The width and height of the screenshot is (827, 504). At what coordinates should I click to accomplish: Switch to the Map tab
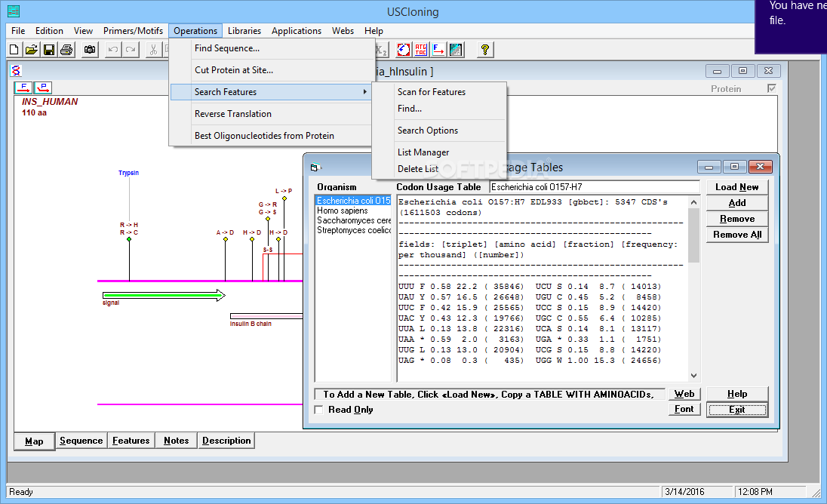[x=34, y=441]
